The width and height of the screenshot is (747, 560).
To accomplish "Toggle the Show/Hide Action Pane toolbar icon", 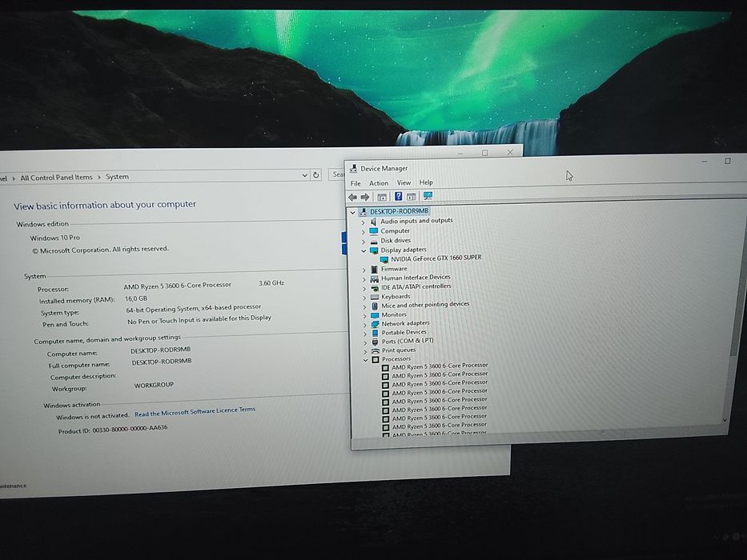I will 412,196.
